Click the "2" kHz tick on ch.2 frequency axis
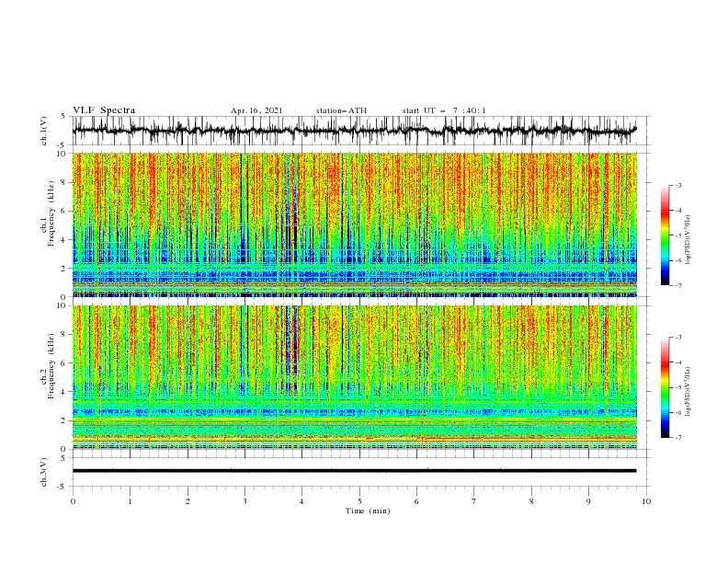728x563 pixels. pos(64,420)
